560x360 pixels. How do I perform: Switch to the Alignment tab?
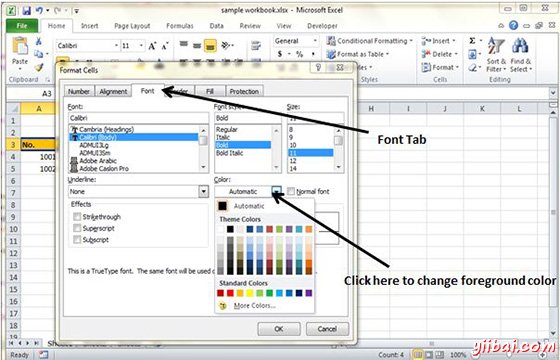coord(113,91)
